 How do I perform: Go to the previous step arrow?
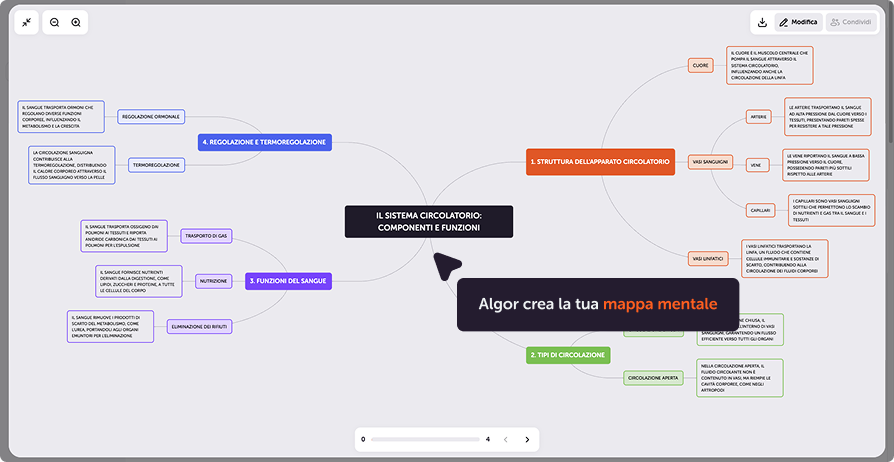[505, 439]
